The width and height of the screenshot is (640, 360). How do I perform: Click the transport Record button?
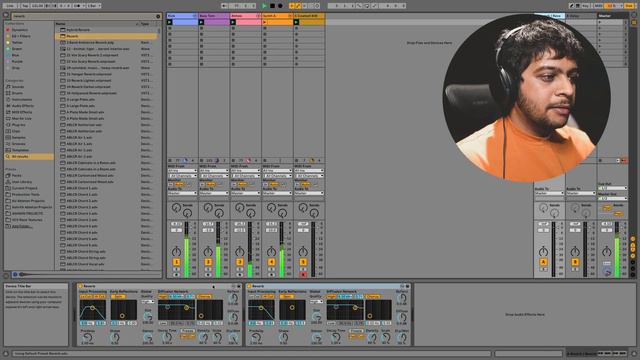pyautogui.click(x=280, y=6)
